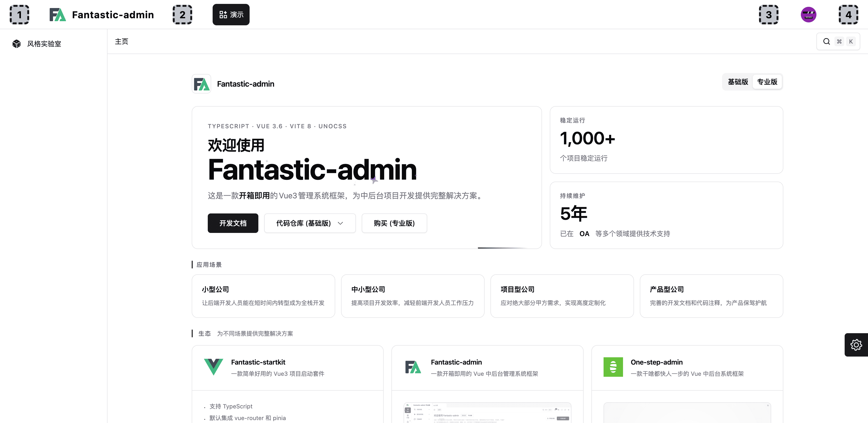
Task: Click the magnifier search icon
Action: 827,41
